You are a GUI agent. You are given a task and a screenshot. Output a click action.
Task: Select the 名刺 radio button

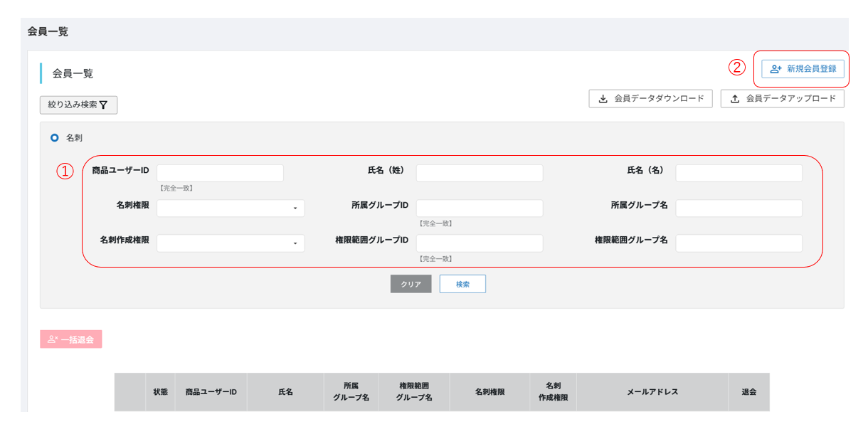tap(55, 137)
